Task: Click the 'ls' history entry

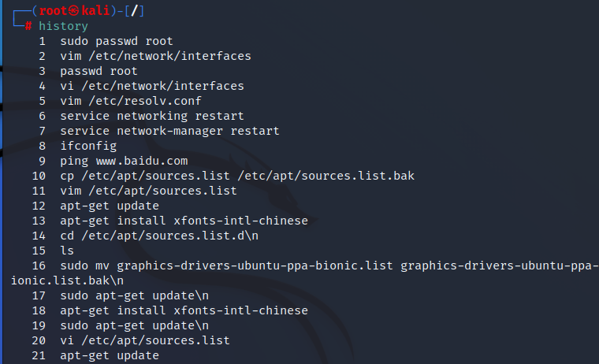Action: tap(67, 251)
